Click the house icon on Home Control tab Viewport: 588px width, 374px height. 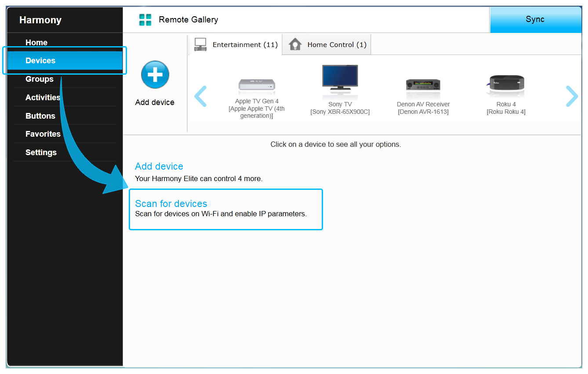(294, 44)
